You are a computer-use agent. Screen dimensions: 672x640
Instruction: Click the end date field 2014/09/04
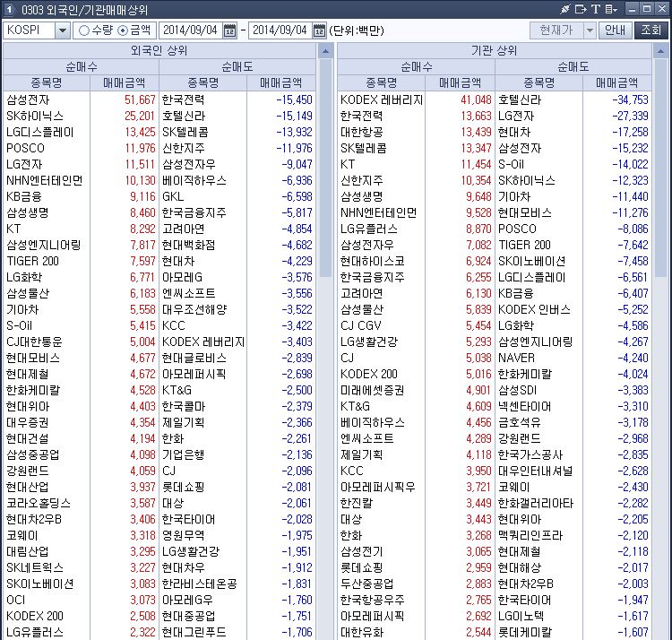[280, 30]
